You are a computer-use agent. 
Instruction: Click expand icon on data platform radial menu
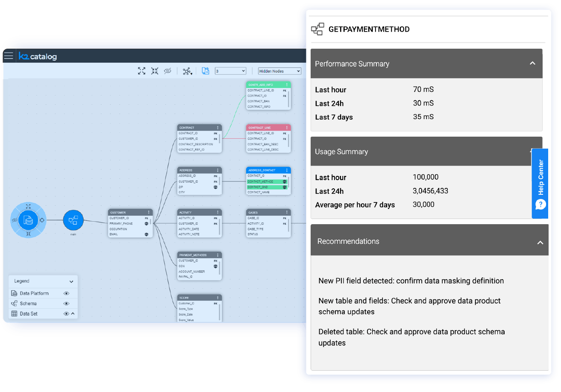click(28, 207)
